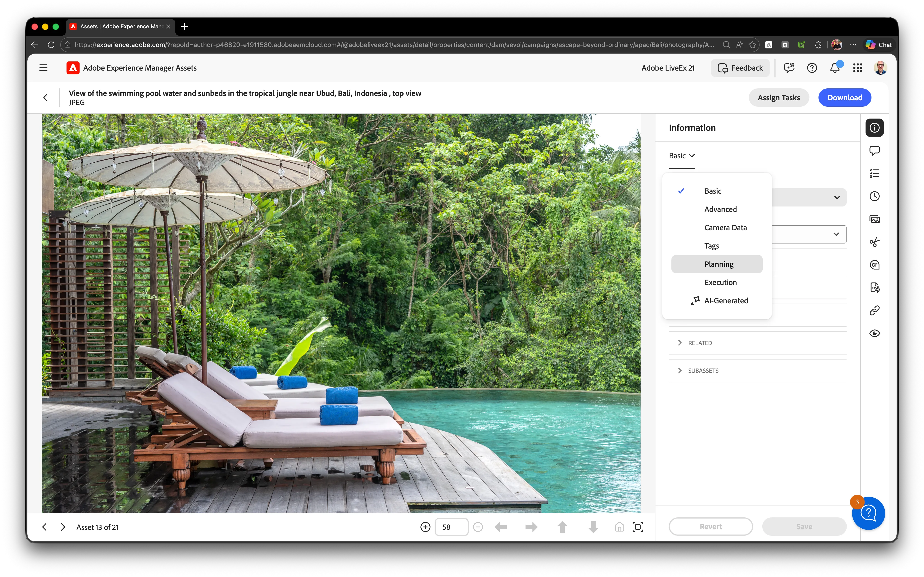Choose Planning in the metadata menu
Viewport: 924px width, 577px height.
(717, 264)
